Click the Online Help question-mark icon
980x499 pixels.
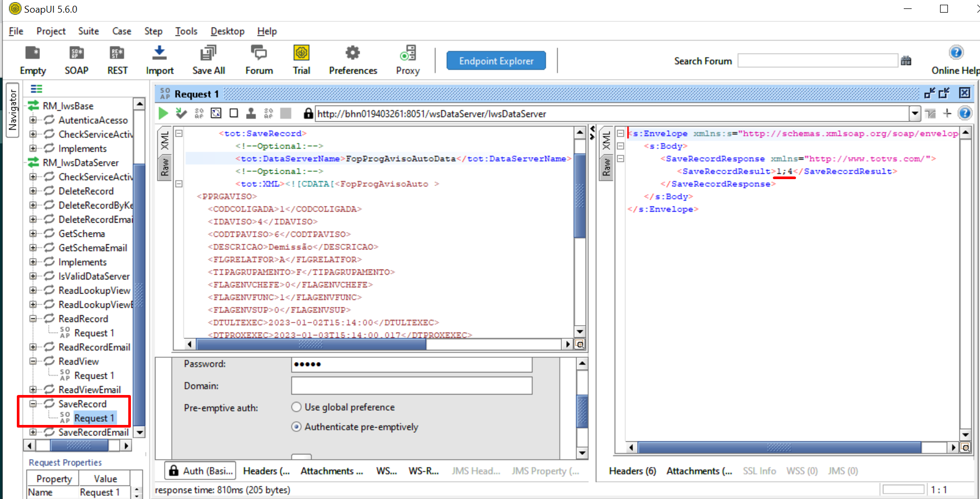956,53
